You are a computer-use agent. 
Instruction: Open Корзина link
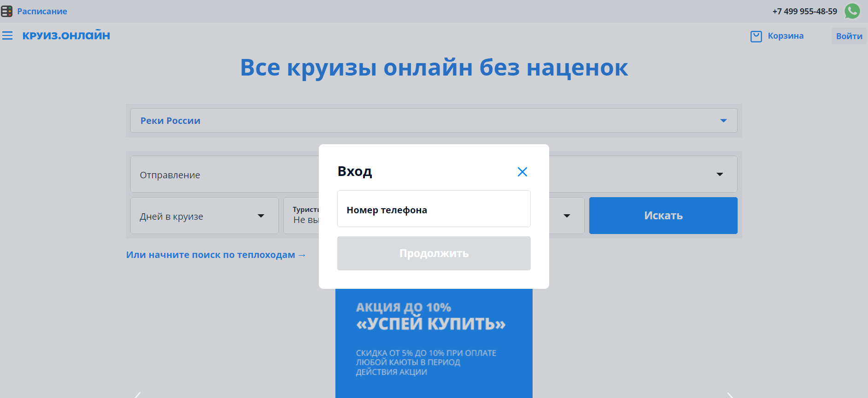pyautogui.click(x=786, y=36)
